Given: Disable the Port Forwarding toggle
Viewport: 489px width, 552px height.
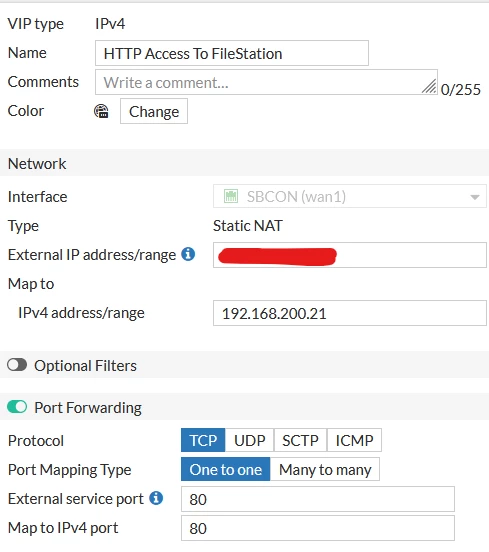Looking at the screenshot, I should tap(17, 407).
